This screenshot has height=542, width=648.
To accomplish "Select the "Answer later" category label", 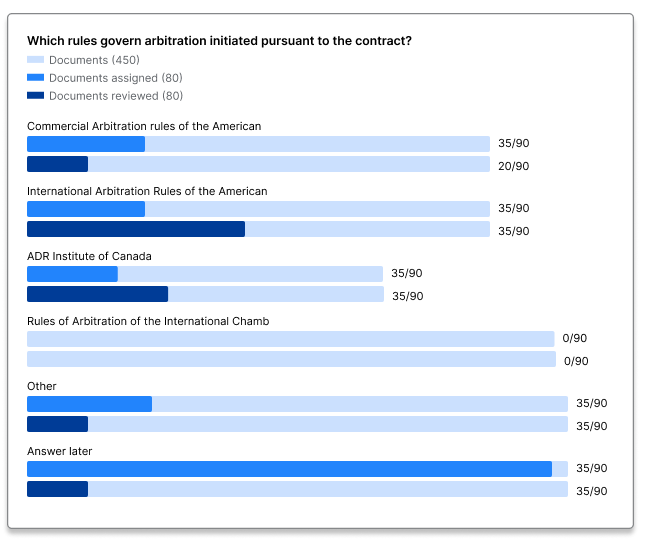I will point(59,451).
